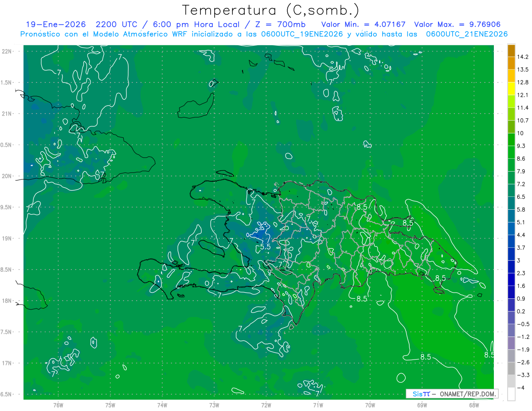Click the '-0.5' colorbar value
Screen dimensions: 532x411
coord(523,325)
